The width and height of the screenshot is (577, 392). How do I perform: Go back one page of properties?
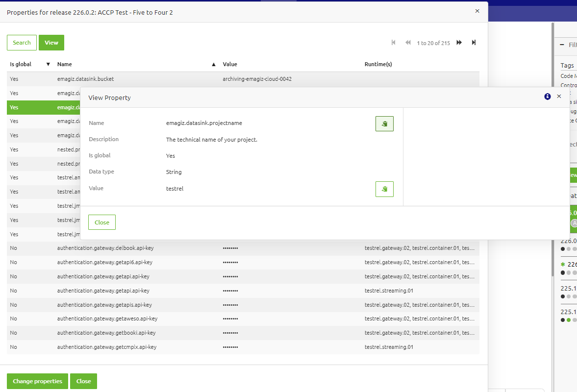coord(408,43)
